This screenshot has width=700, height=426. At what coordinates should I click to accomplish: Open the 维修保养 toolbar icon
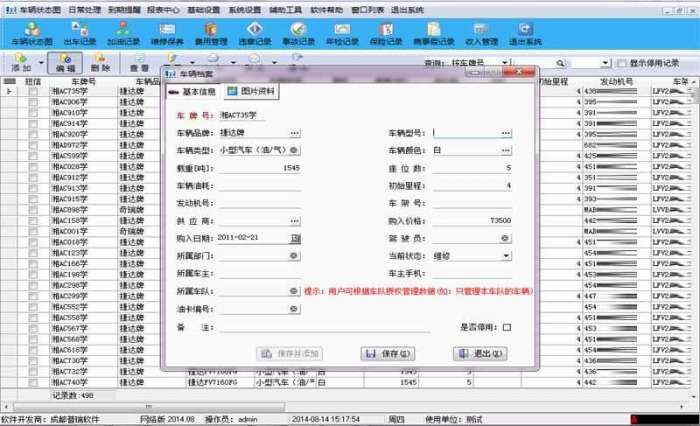click(167, 34)
